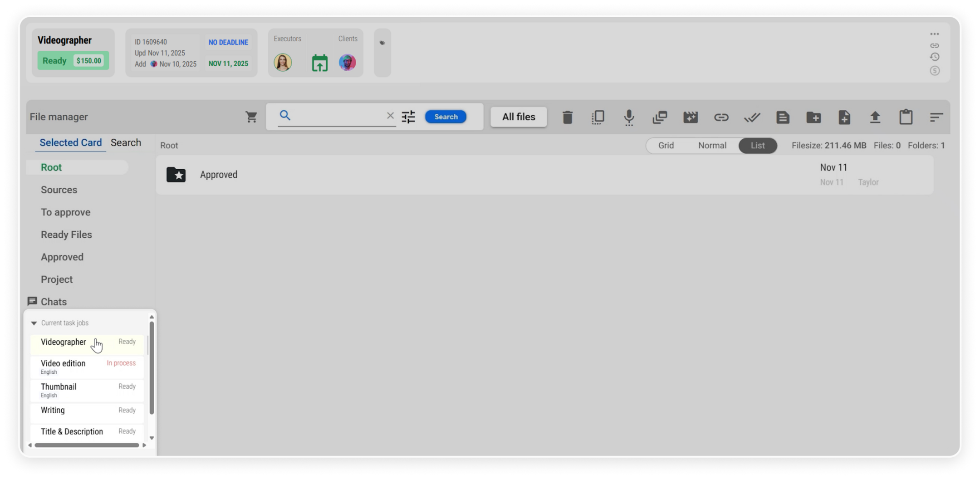Open the shopping cart icon
Viewport: 980px width, 479px height.
(x=251, y=117)
